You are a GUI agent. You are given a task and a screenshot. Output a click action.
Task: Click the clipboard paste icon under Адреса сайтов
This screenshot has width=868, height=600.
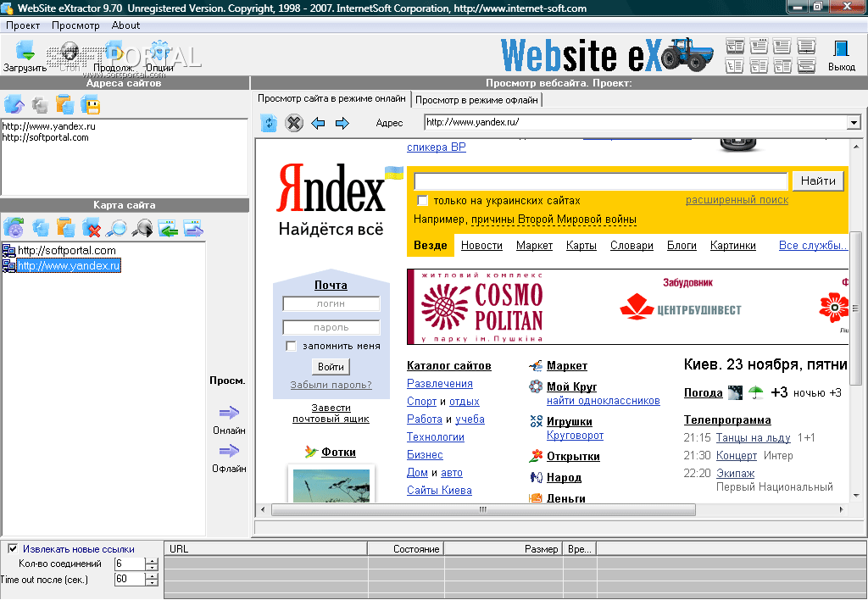(x=64, y=104)
